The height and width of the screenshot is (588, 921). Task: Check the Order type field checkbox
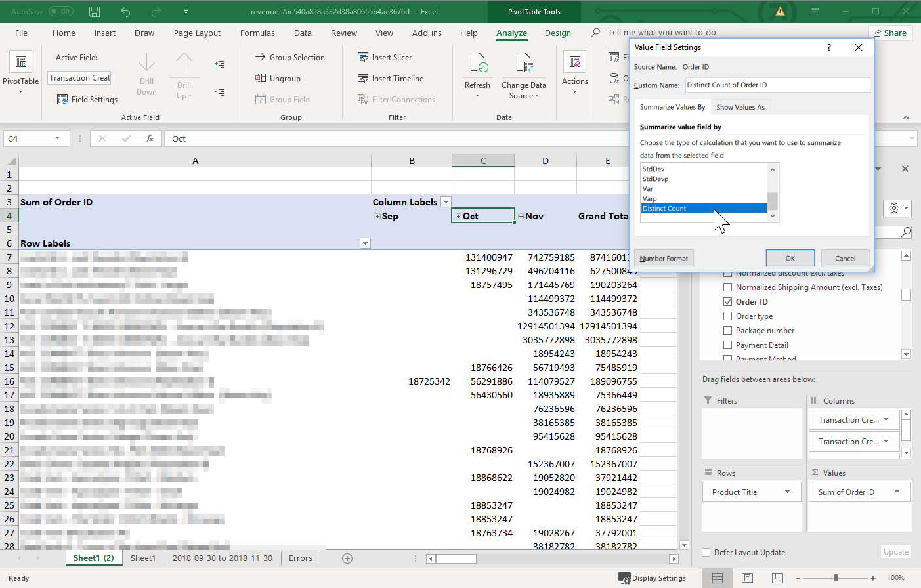(x=727, y=316)
